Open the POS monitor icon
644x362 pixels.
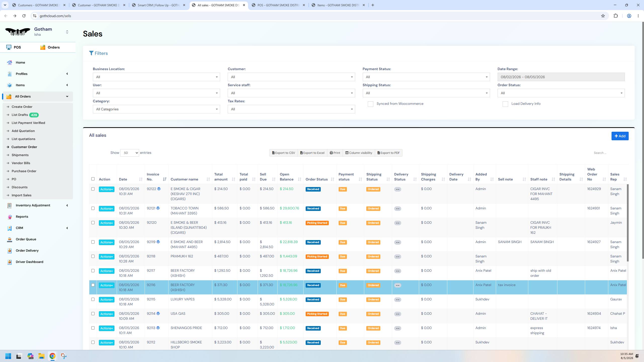[x=9, y=47]
